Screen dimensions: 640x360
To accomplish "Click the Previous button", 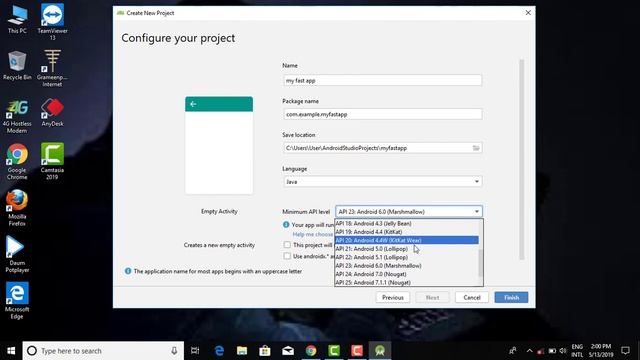I will [393, 298].
